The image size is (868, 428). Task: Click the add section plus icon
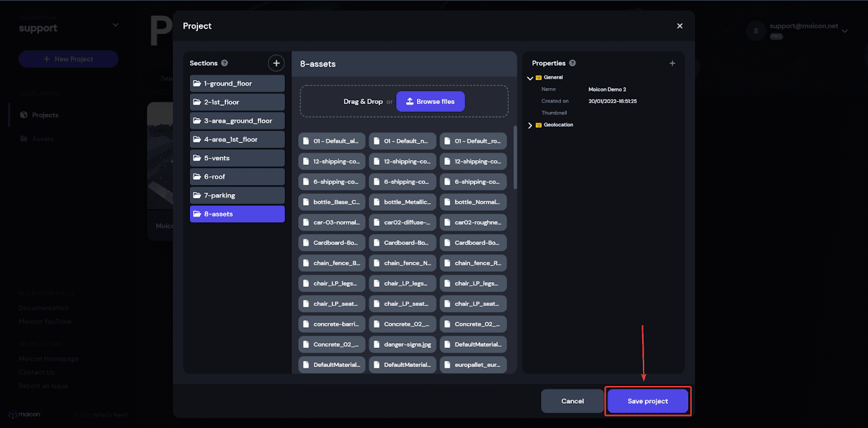coord(276,63)
